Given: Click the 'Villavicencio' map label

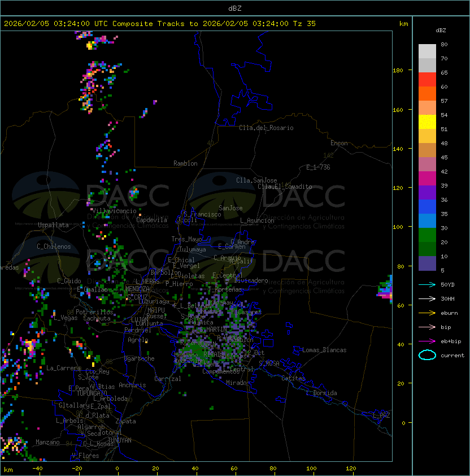Looking at the screenshot, I should click(114, 211).
